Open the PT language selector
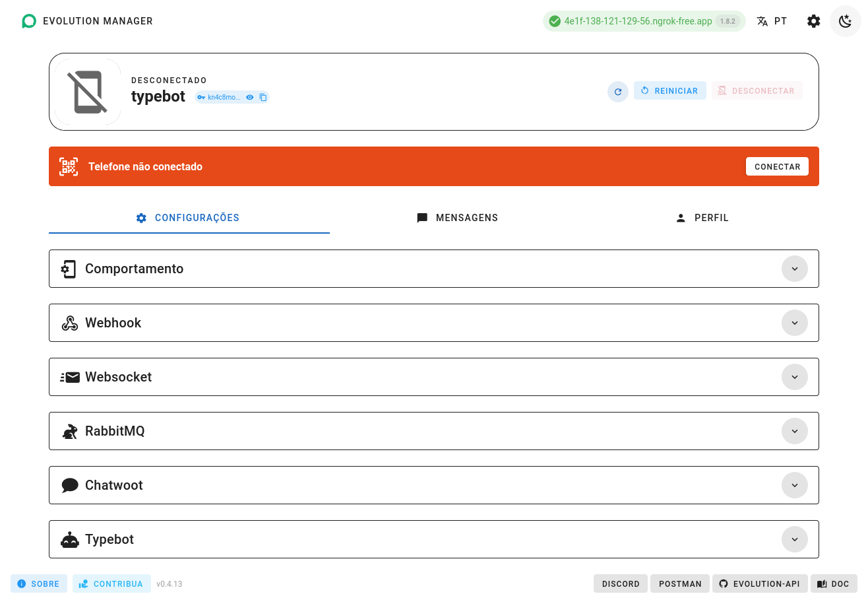The image size is (868, 598). 772,21
